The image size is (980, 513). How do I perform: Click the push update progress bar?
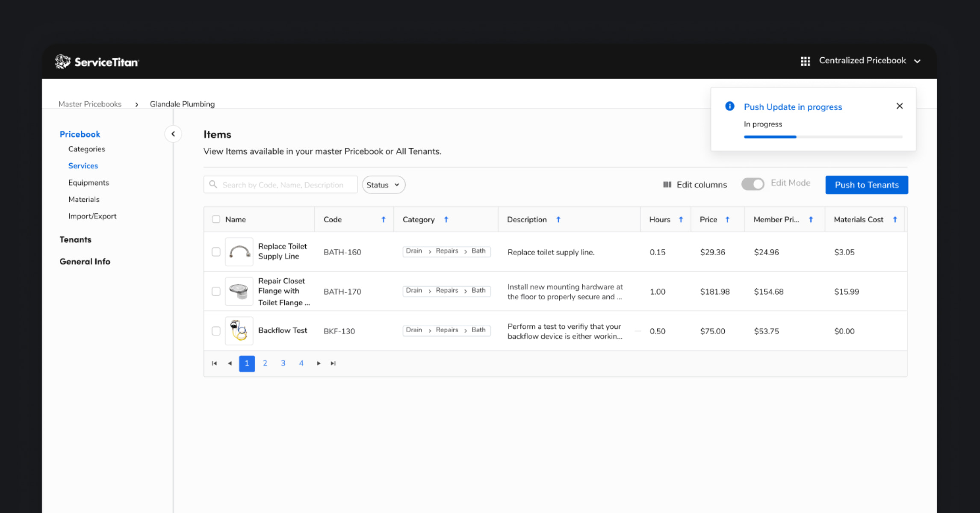[823, 137]
